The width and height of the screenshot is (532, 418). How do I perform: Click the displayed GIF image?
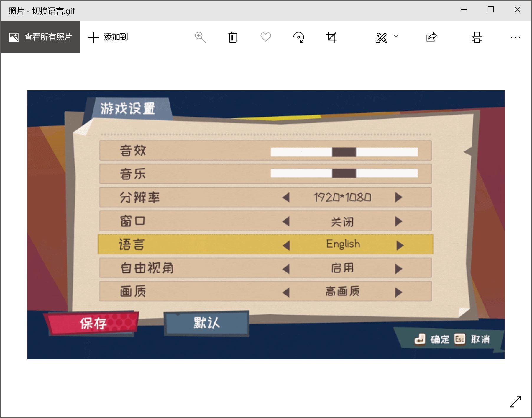pos(266,225)
